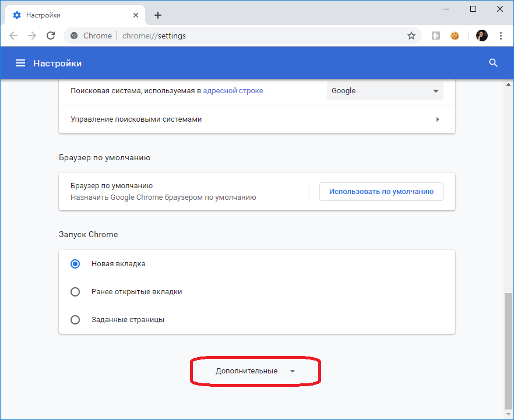Select the Ранее открытые вкладки option
This screenshot has width=514, height=420.
point(75,291)
